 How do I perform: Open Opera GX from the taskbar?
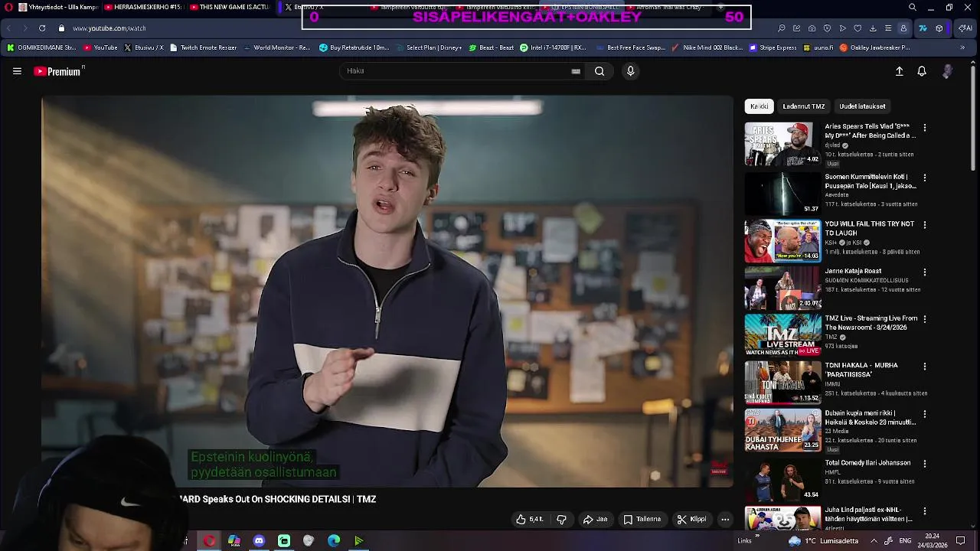coord(209,540)
